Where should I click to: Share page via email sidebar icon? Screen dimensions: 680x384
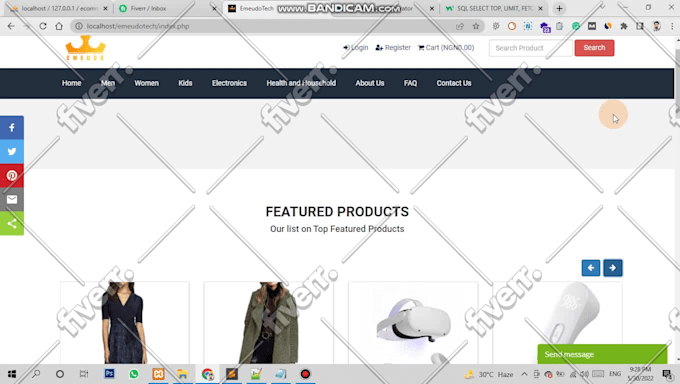(x=12, y=199)
